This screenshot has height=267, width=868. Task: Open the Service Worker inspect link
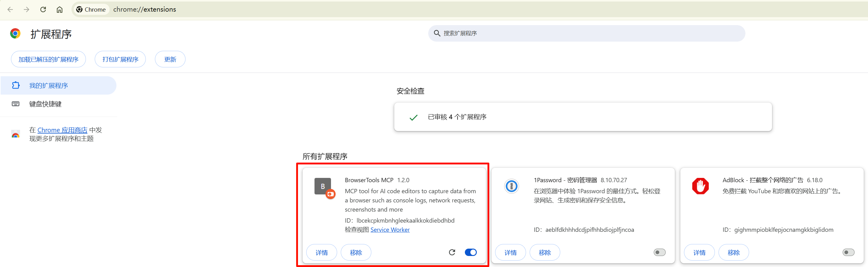[x=390, y=230]
